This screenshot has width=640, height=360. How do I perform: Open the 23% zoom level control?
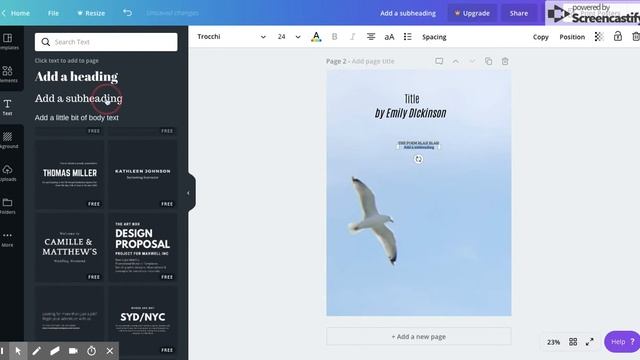tap(553, 342)
